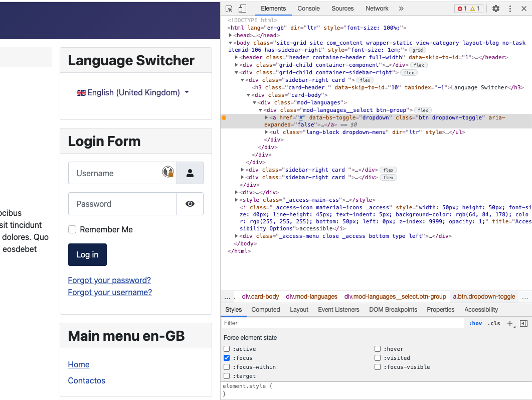Switch to the Console tab
This screenshot has height=400, width=532.
(x=308, y=9)
